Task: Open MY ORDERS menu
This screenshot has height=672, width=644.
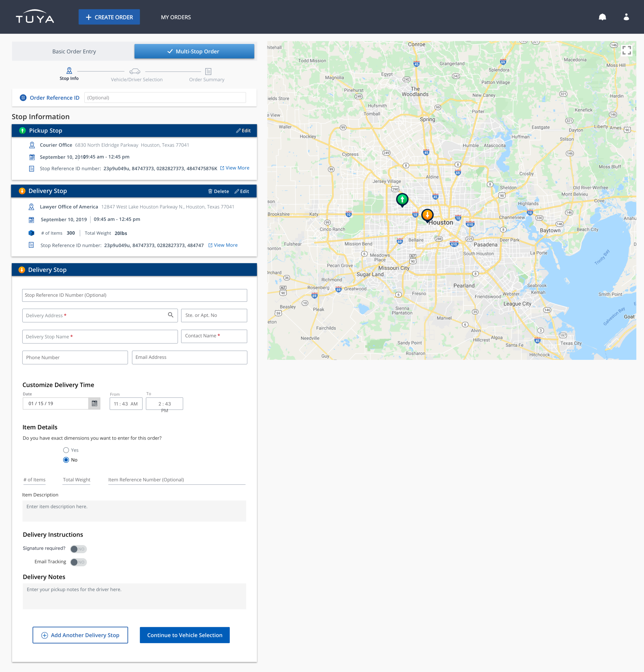Action: (x=176, y=17)
